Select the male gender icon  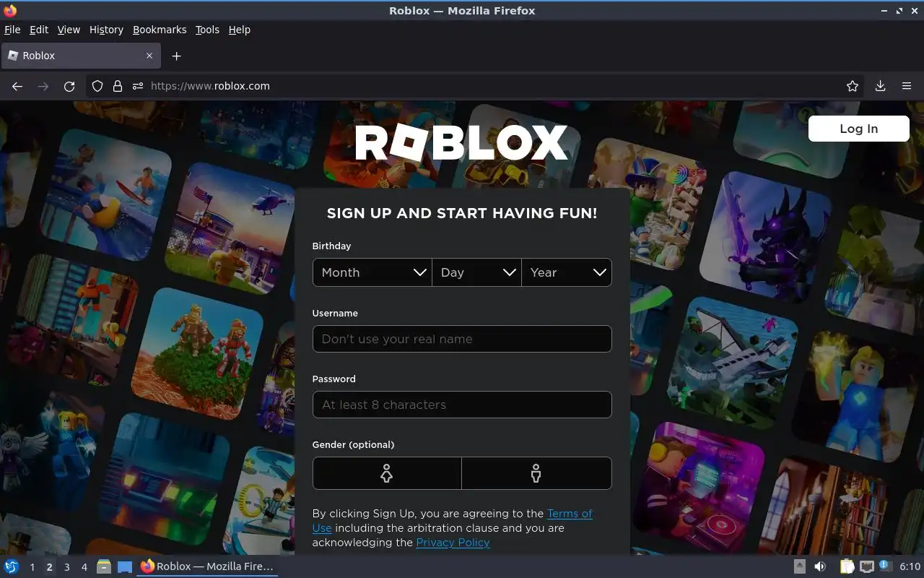click(536, 473)
